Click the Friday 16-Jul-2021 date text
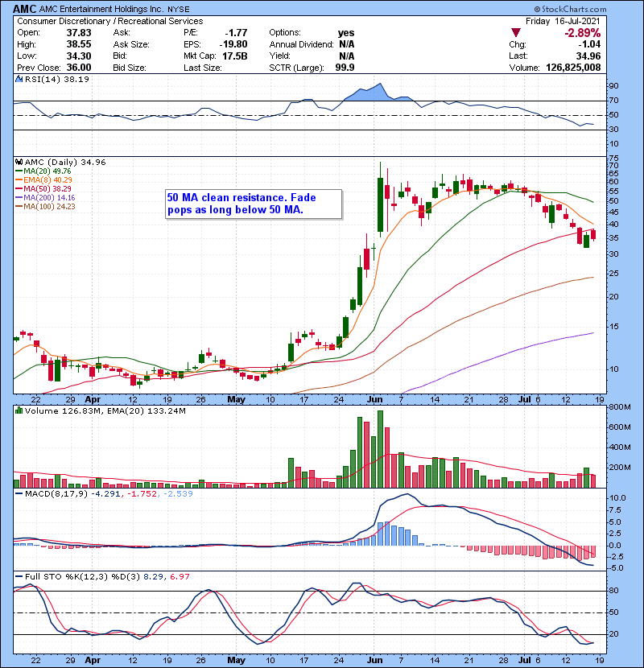This screenshot has width=644, height=668. [563, 21]
